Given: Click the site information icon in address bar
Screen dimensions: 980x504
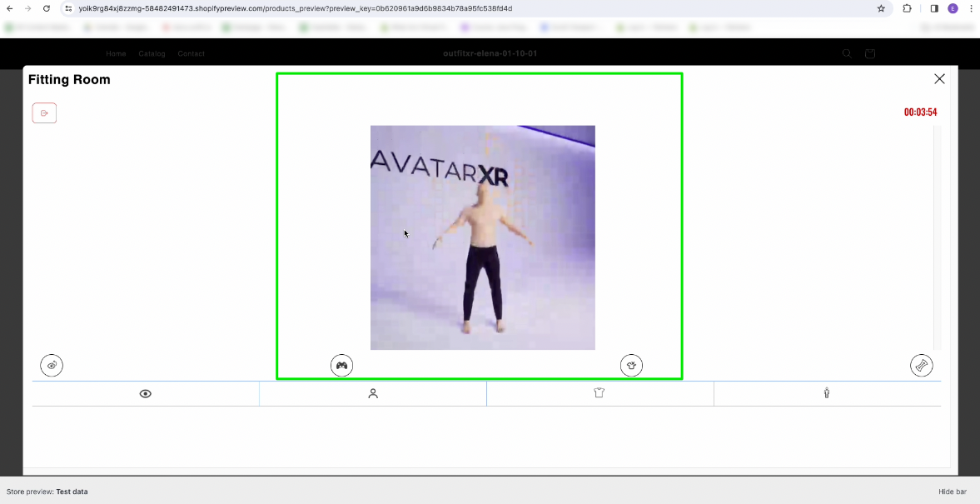Looking at the screenshot, I should click(x=69, y=9).
